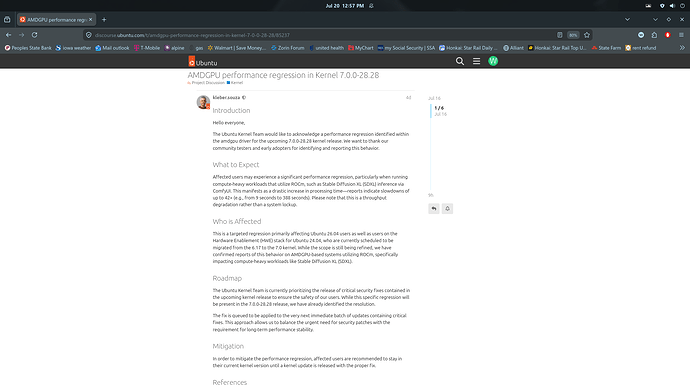
Task: Bookmark this page with the star icon
Action: point(587,35)
